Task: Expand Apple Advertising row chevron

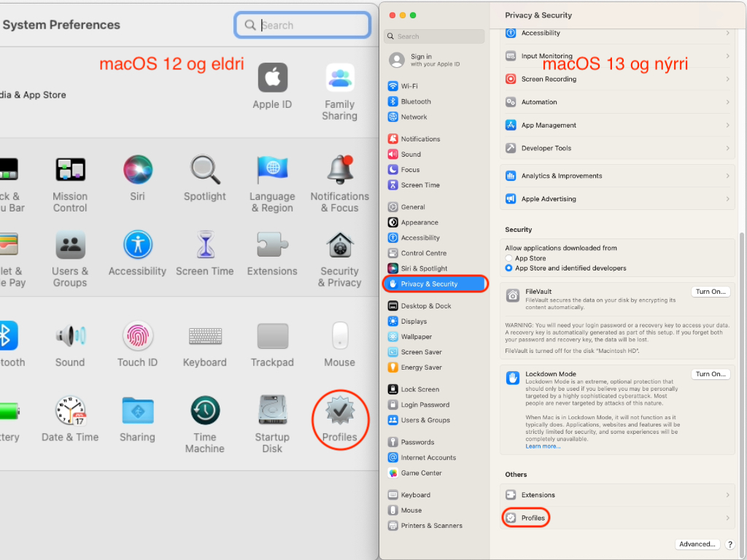Action: [727, 198]
